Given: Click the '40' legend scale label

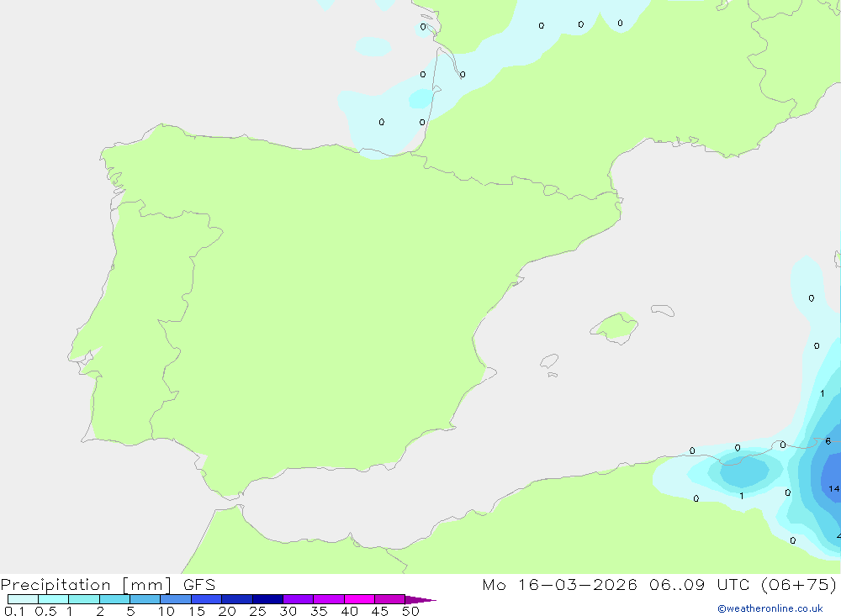Looking at the screenshot, I should (350, 611).
